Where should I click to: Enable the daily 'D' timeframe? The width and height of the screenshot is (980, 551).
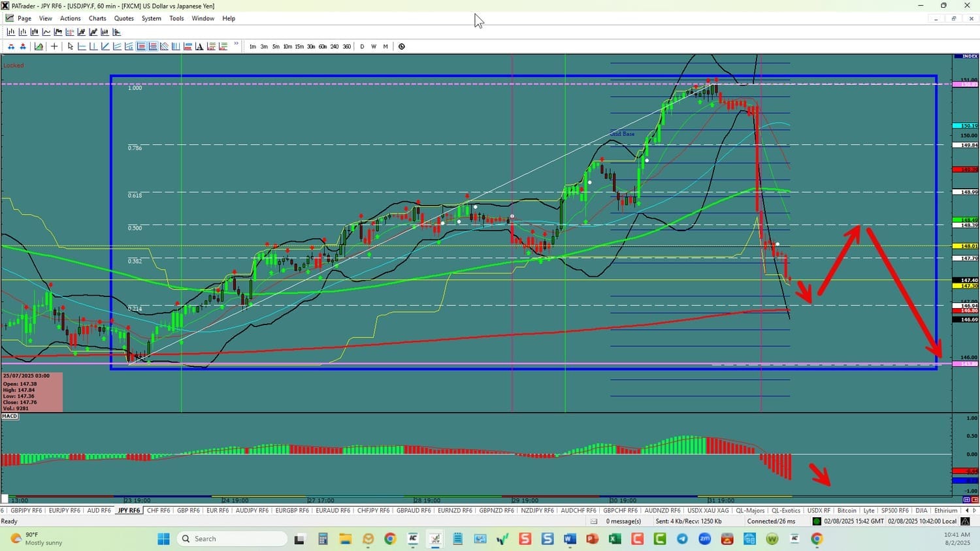(362, 46)
